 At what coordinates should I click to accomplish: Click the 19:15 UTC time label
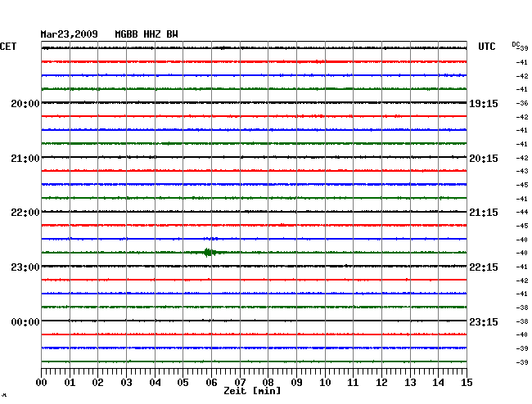[484, 103]
